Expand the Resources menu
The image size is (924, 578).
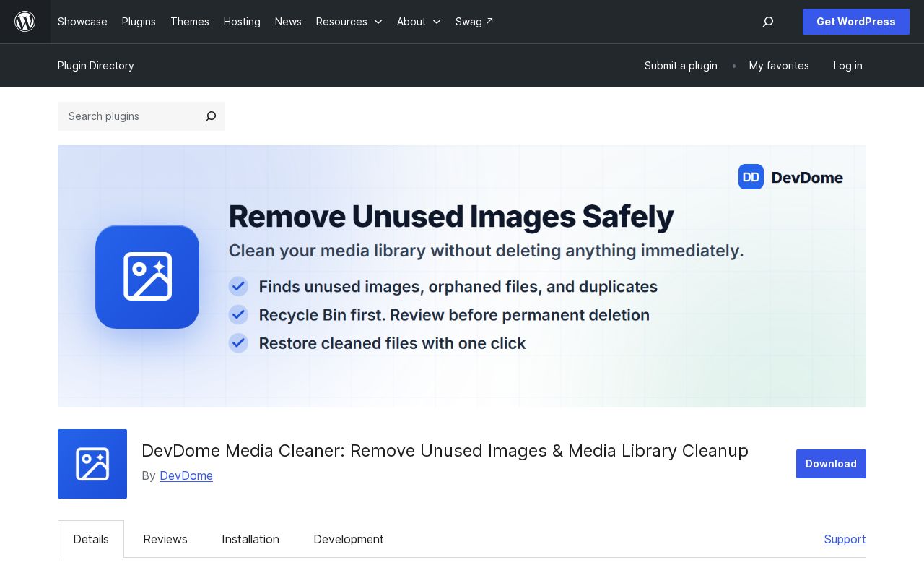349,22
